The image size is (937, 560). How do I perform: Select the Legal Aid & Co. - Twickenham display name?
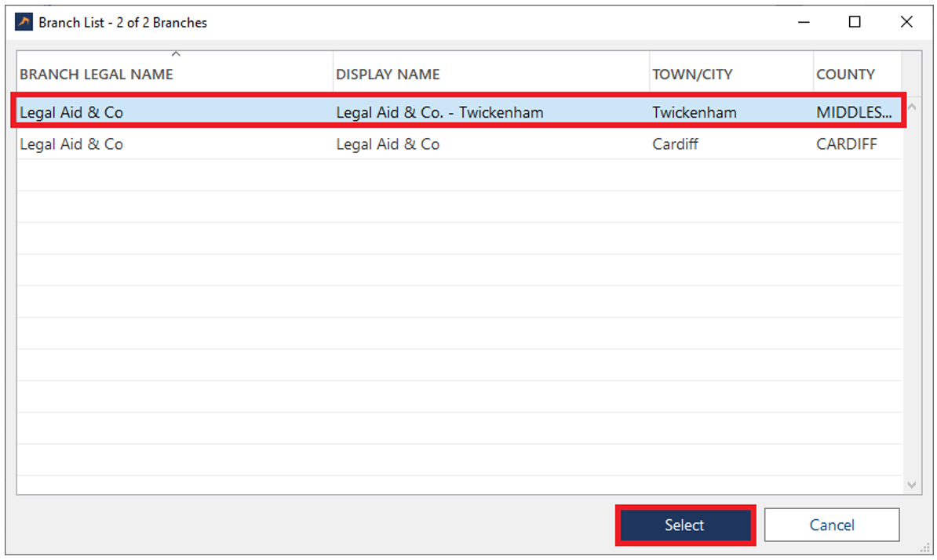(439, 112)
